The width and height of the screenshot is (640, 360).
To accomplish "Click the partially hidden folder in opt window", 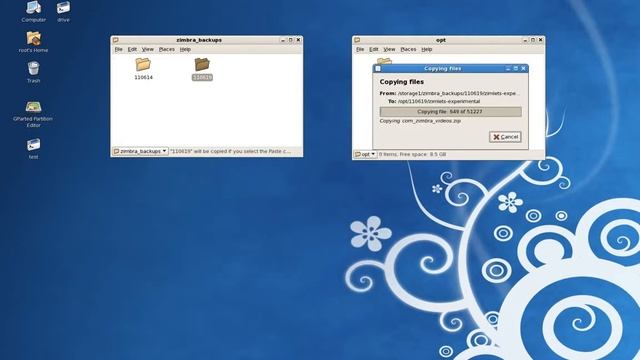I will 384,61.
